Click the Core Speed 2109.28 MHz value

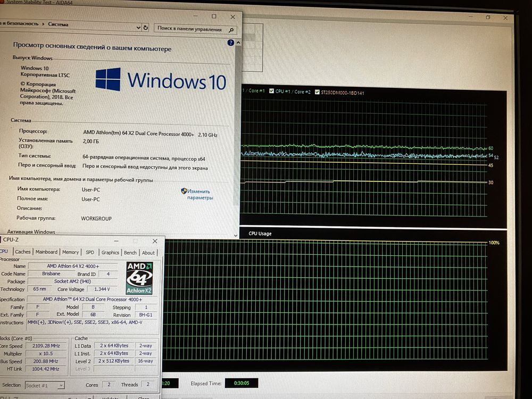pyautogui.click(x=46, y=346)
